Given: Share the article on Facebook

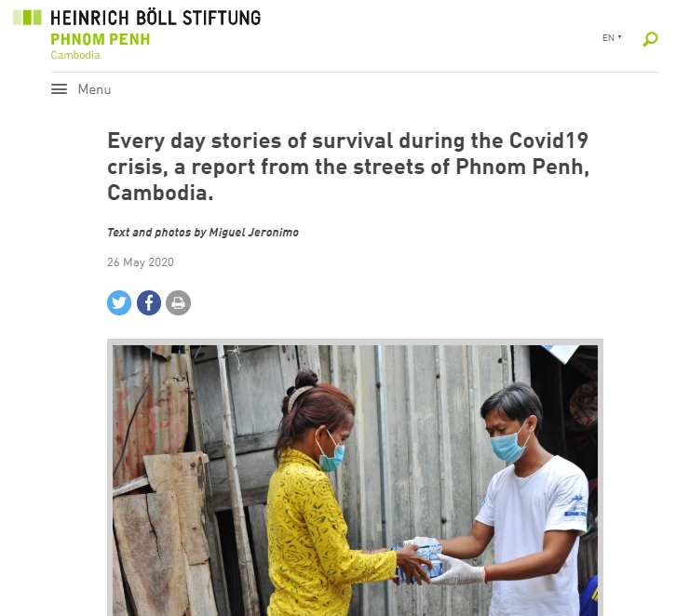Looking at the screenshot, I should click(x=149, y=302).
